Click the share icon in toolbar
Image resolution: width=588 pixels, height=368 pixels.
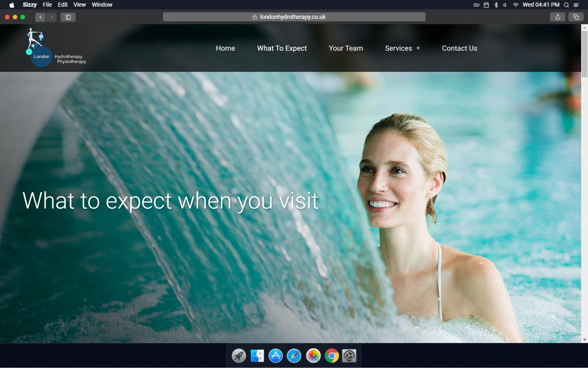tap(558, 17)
